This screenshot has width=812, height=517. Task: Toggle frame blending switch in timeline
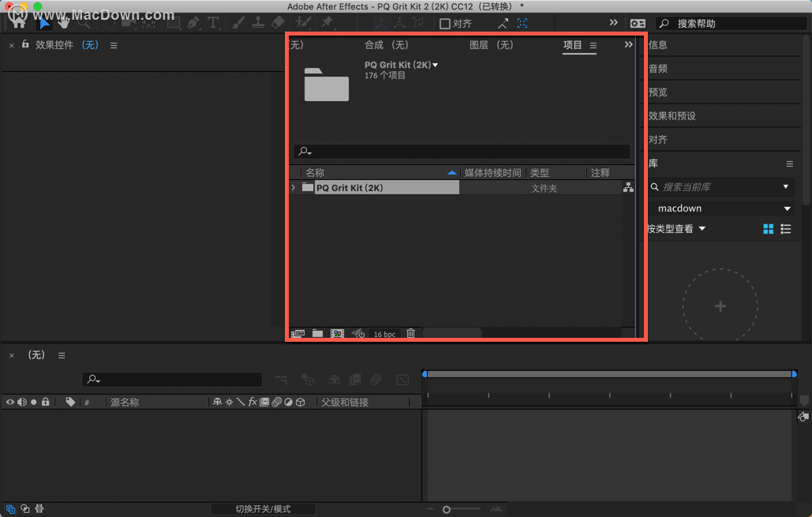tap(355, 380)
